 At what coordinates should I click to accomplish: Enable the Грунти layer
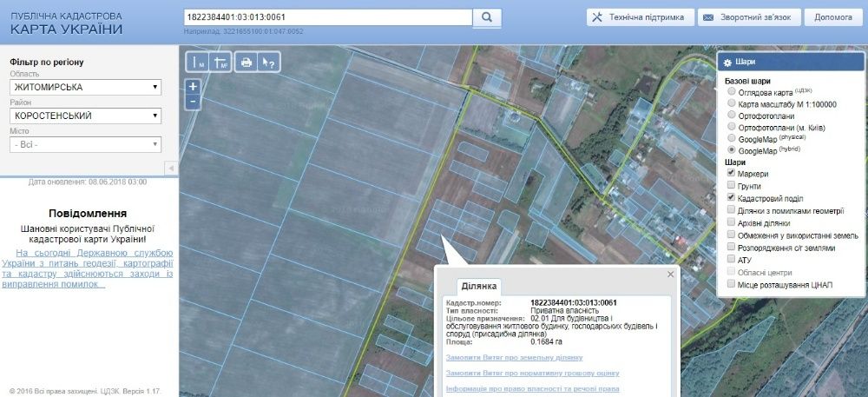pos(731,186)
